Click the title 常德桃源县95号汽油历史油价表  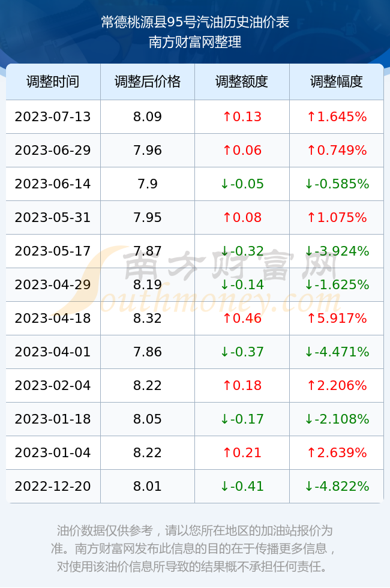click(x=195, y=23)
